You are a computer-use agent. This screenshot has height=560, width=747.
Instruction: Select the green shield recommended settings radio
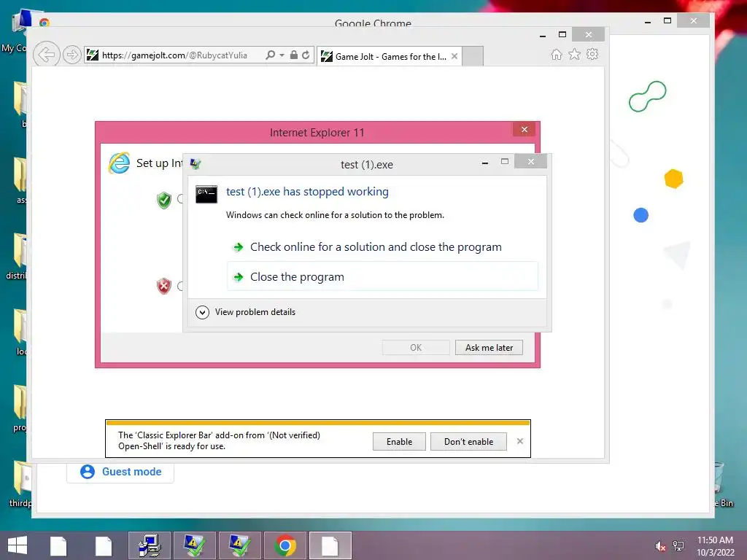coord(181,198)
